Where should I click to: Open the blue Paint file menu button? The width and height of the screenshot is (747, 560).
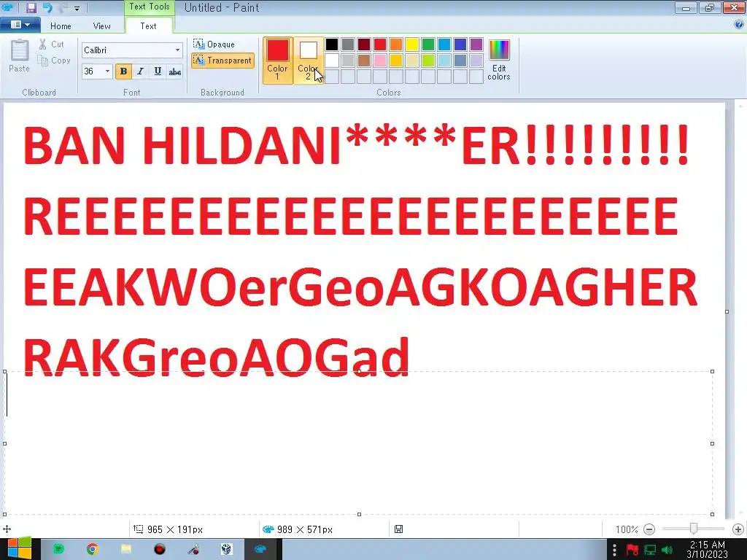[x=20, y=25]
